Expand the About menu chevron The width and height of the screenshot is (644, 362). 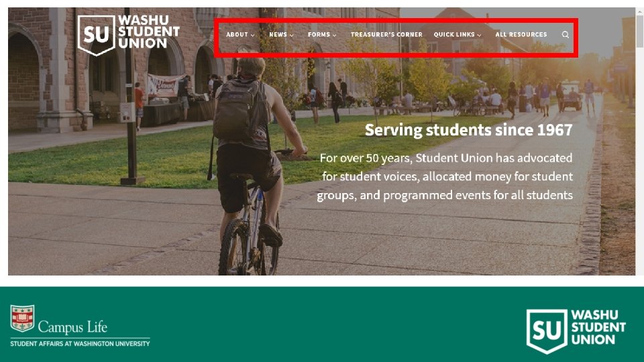coord(253,36)
